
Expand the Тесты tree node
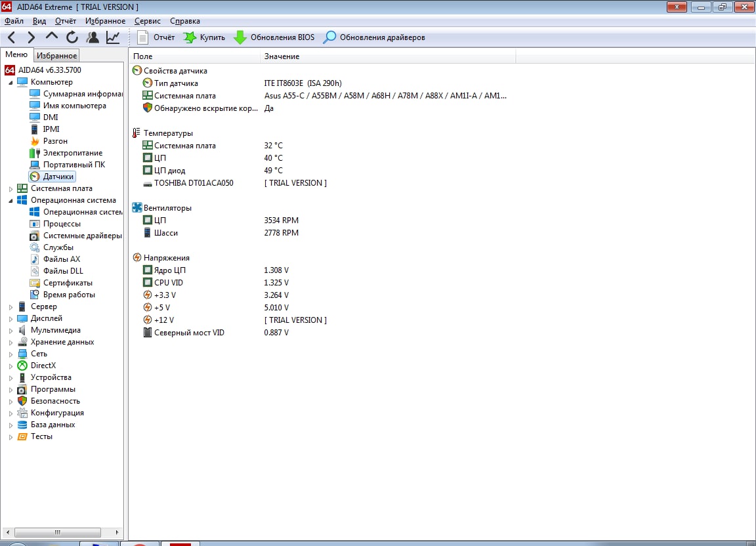point(10,437)
